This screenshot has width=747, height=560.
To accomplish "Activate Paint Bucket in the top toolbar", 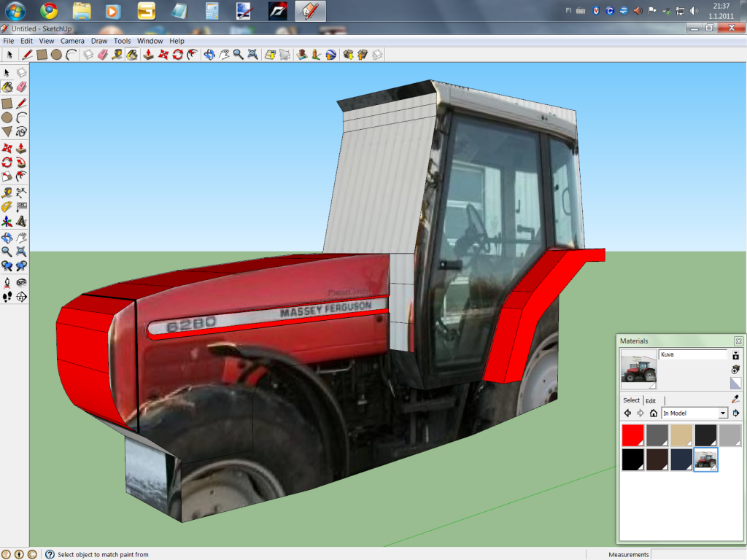I will pyautogui.click(x=132, y=55).
